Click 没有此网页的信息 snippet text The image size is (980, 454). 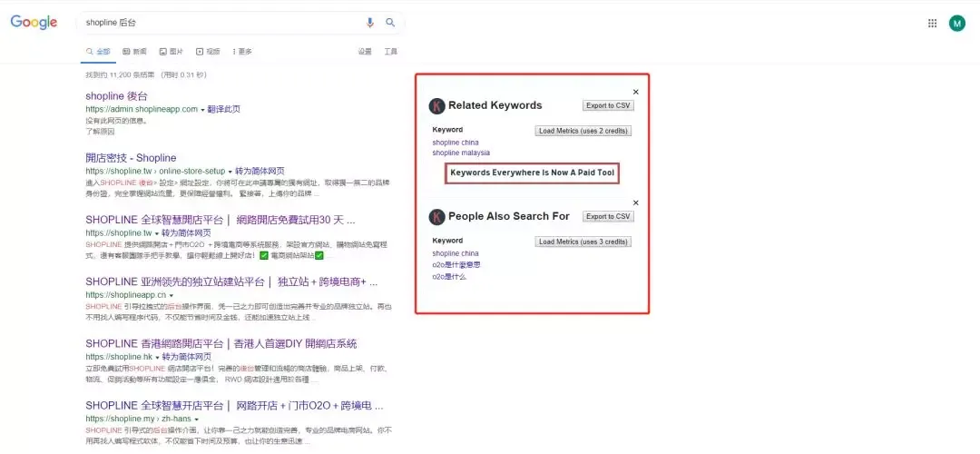116,121
